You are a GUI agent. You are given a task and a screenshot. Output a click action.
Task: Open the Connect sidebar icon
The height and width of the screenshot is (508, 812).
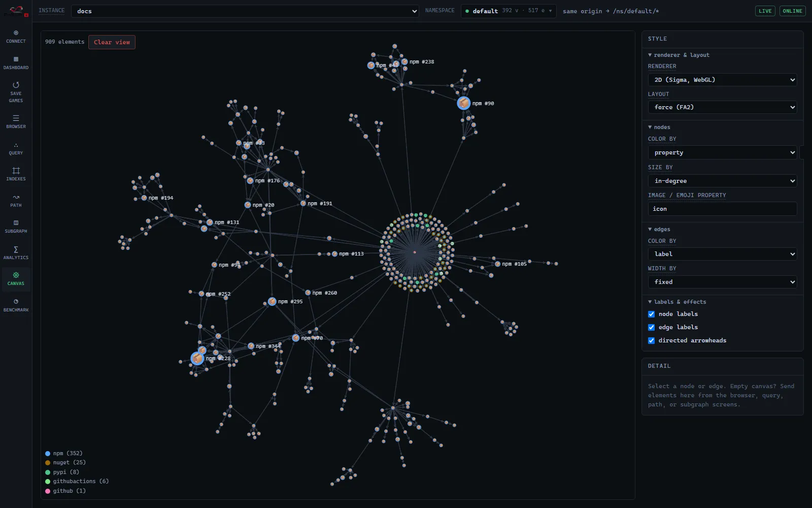pyautogui.click(x=16, y=37)
